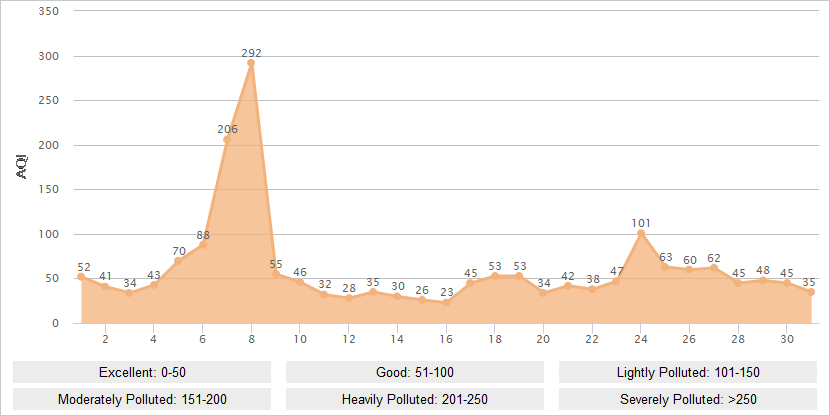Select the first 53 data point above day 18
Viewport: 830px width, 416px height.
(494, 276)
